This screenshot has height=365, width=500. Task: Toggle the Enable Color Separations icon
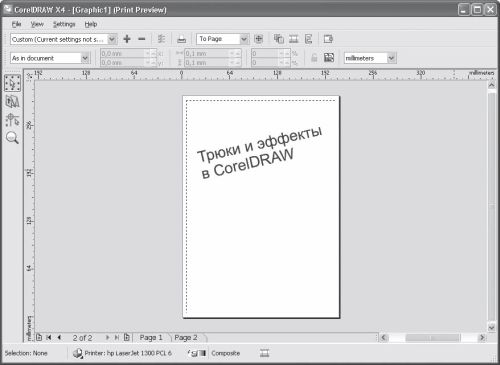[x=278, y=39]
